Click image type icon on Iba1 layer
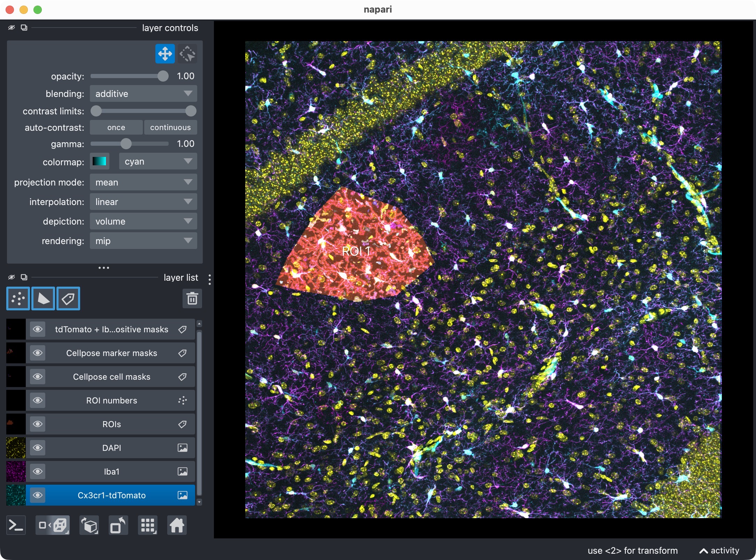 tap(182, 472)
